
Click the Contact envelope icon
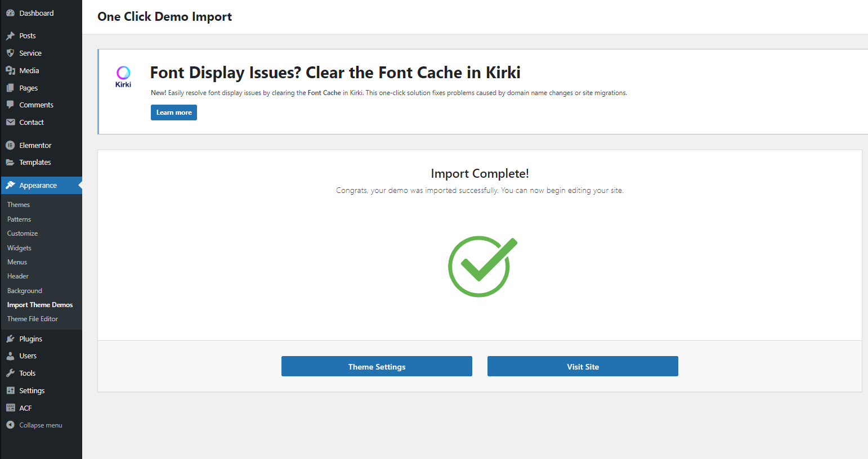[x=10, y=122]
